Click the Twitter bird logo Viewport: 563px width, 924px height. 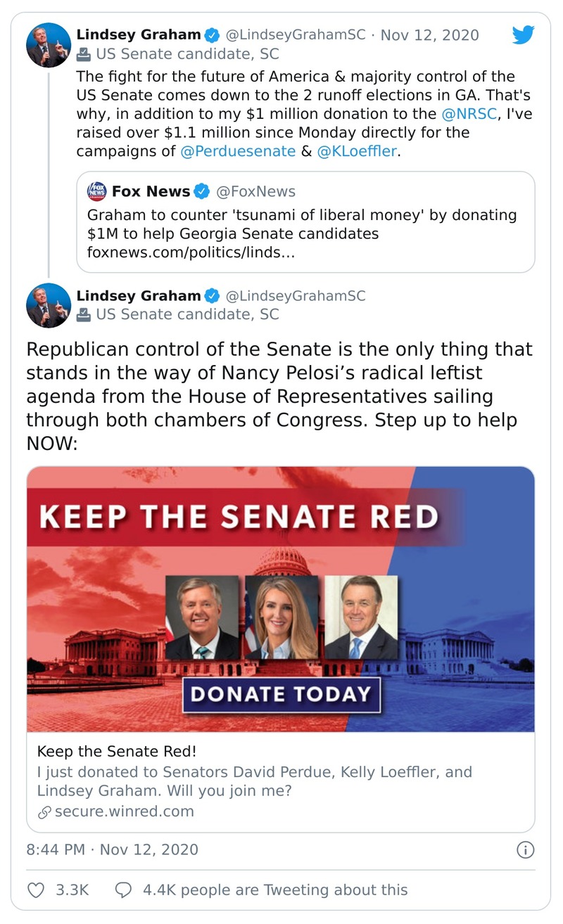click(x=523, y=34)
